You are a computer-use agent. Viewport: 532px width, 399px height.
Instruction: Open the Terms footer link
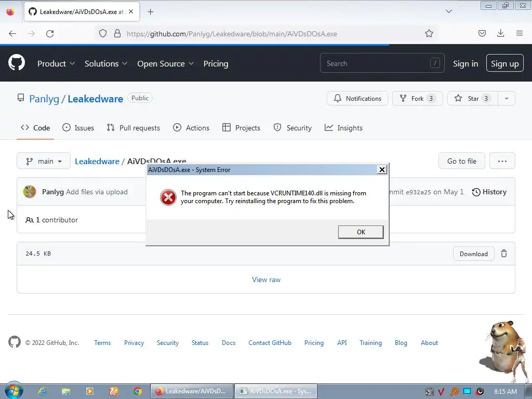(x=102, y=343)
